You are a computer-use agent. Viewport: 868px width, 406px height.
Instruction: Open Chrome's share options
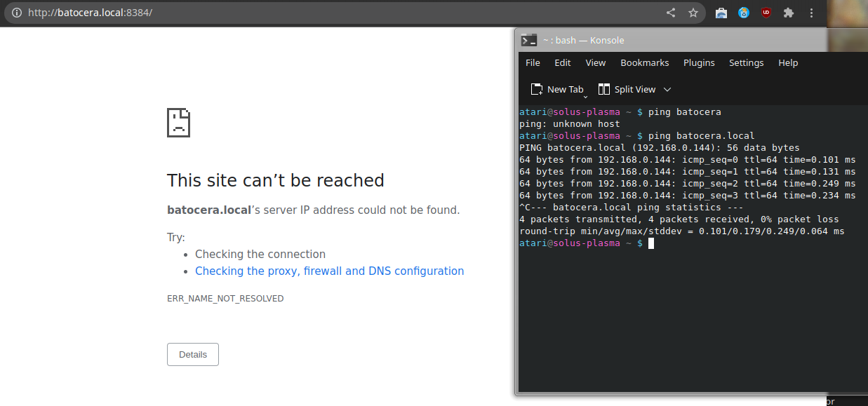[x=670, y=12]
